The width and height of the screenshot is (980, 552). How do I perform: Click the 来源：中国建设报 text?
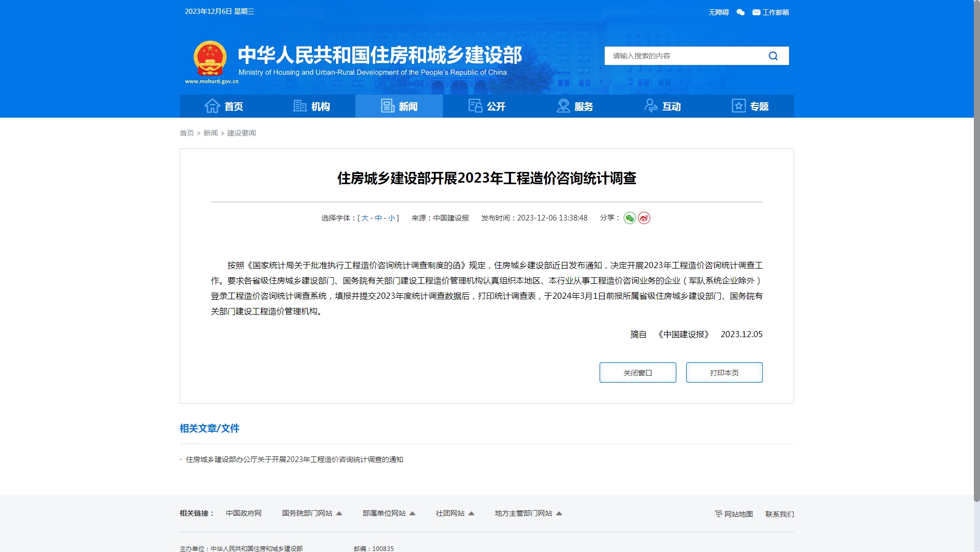[x=440, y=218]
